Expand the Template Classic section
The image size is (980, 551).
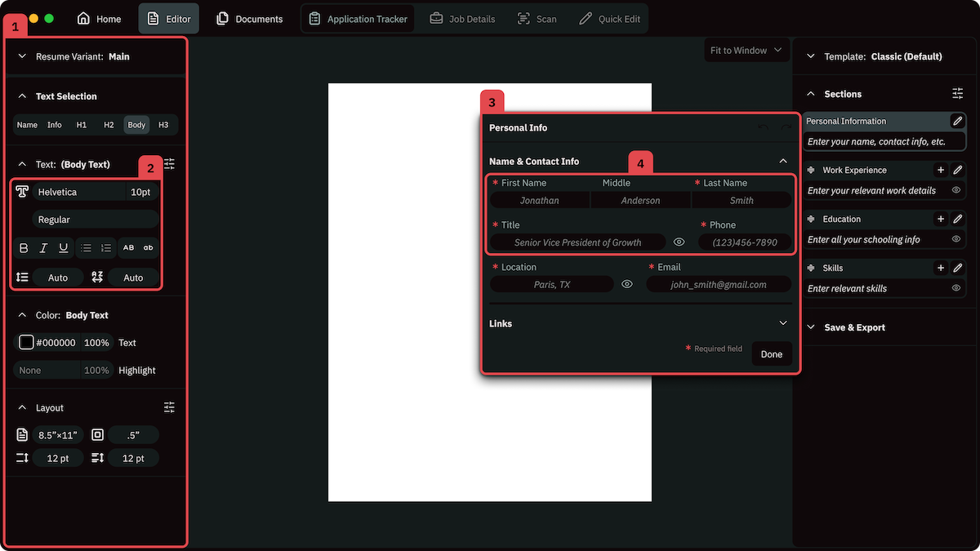pyautogui.click(x=811, y=56)
